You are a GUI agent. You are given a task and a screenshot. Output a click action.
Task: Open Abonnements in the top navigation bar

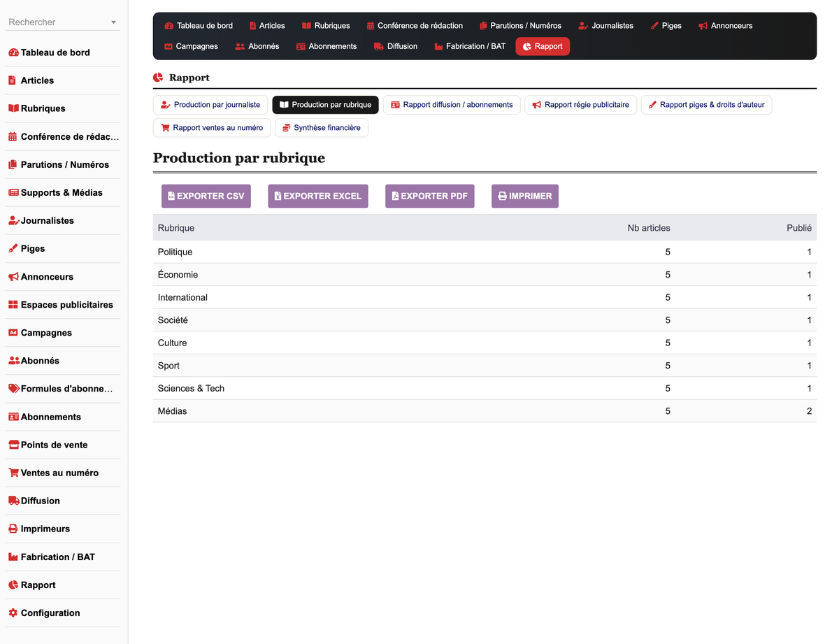[327, 46]
